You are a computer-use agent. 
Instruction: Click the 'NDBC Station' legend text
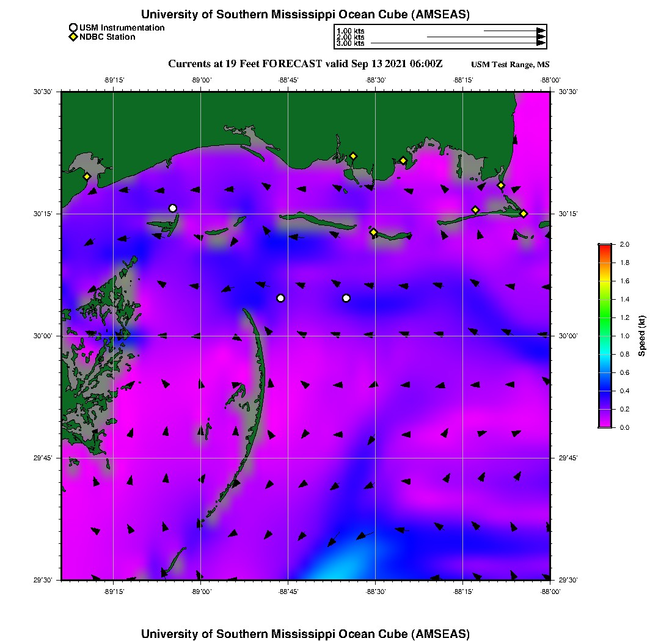click(107, 37)
